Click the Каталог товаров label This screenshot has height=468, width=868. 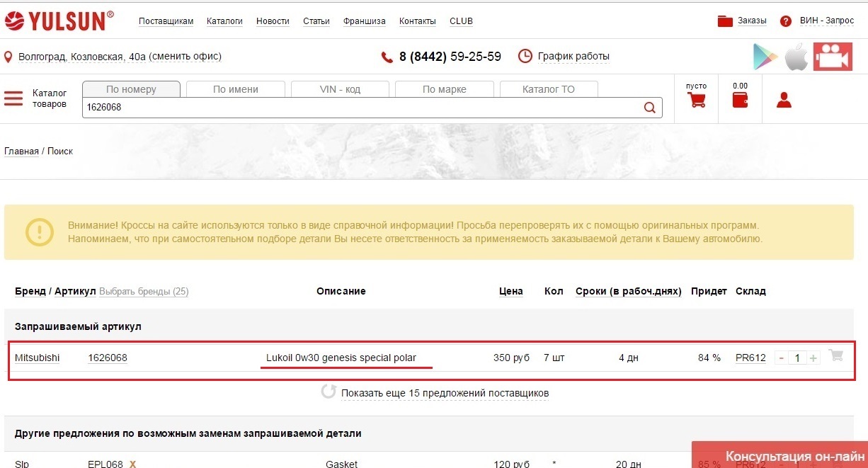pyautogui.click(x=50, y=98)
